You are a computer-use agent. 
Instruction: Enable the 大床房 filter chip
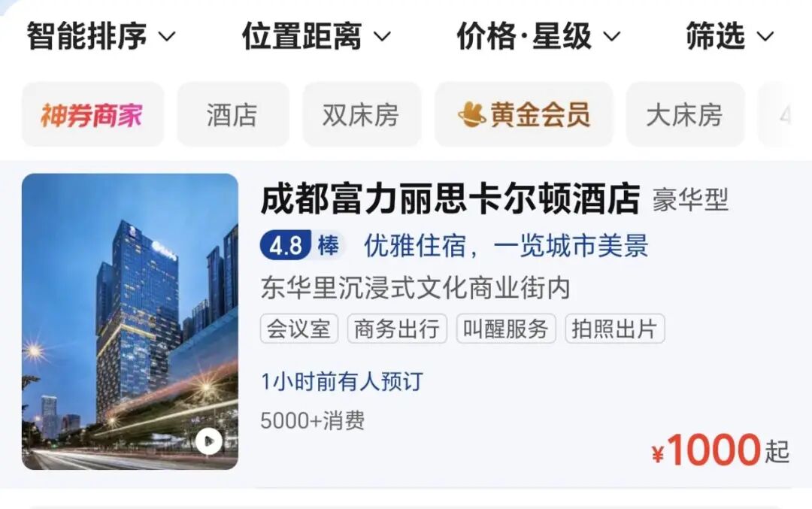[x=685, y=114]
